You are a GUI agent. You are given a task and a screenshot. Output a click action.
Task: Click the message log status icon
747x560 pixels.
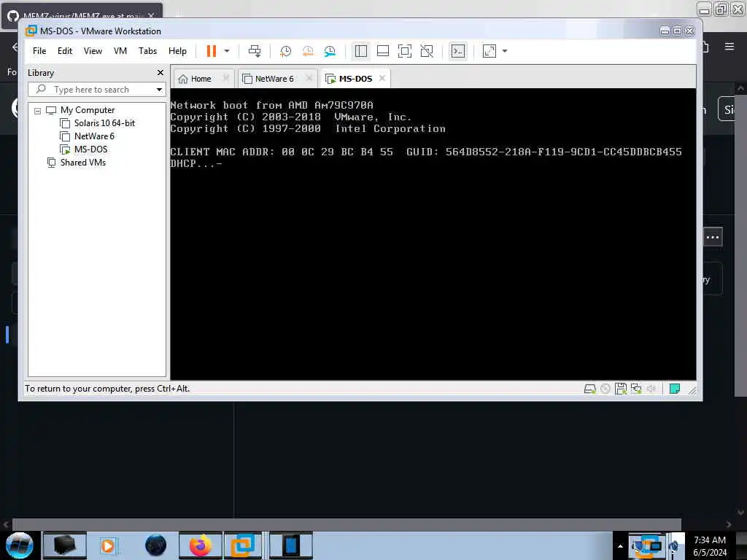click(675, 389)
